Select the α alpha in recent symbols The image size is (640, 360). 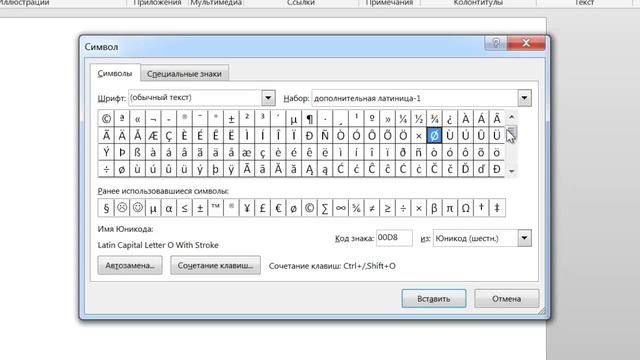[x=169, y=208]
